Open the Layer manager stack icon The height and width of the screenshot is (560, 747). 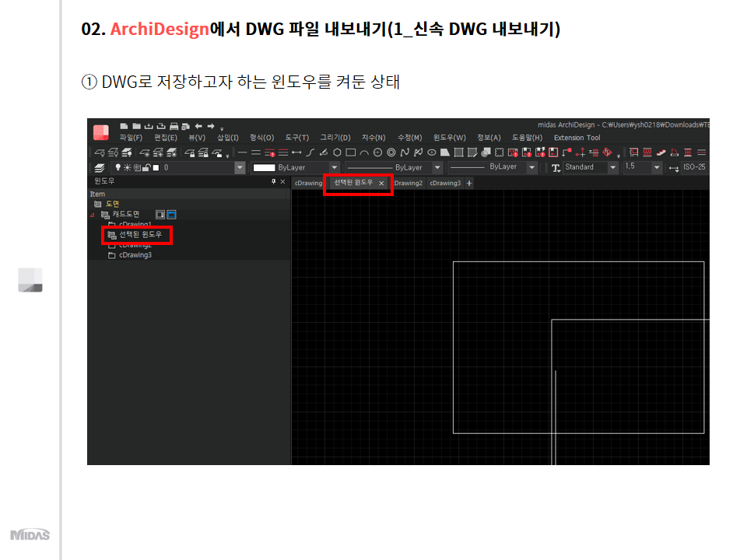(100, 168)
